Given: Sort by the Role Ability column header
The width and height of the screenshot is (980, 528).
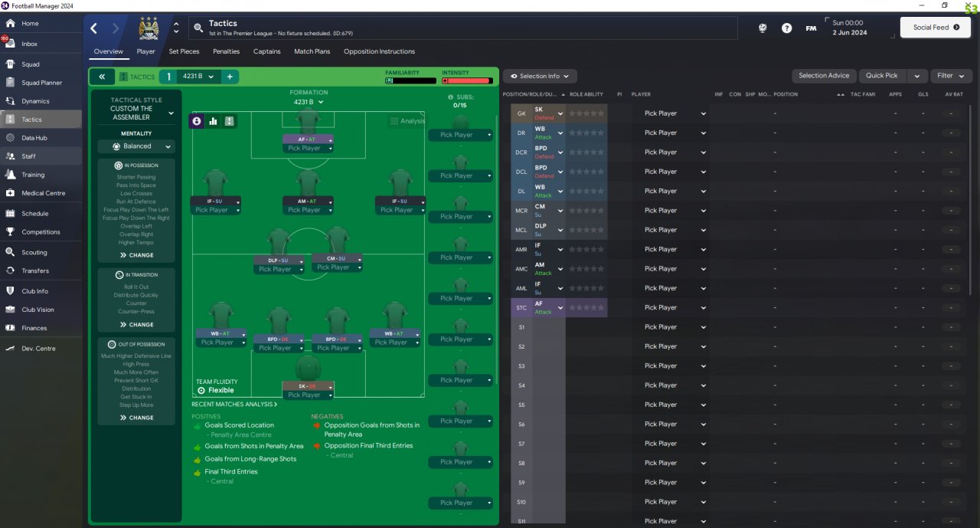Looking at the screenshot, I should [587, 94].
